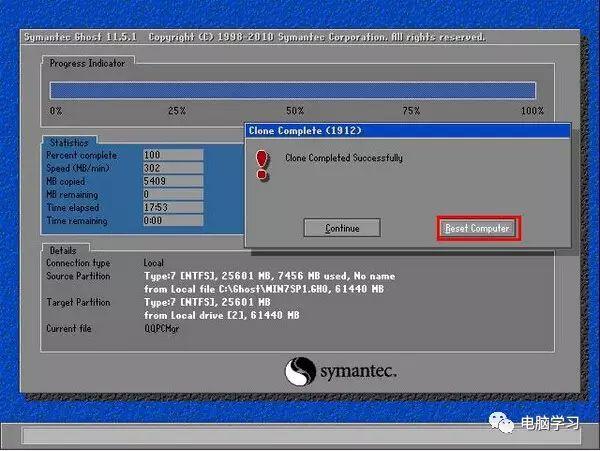Click the MB copied value 5409
Screen dimensions: 600x451
click(172, 181)
